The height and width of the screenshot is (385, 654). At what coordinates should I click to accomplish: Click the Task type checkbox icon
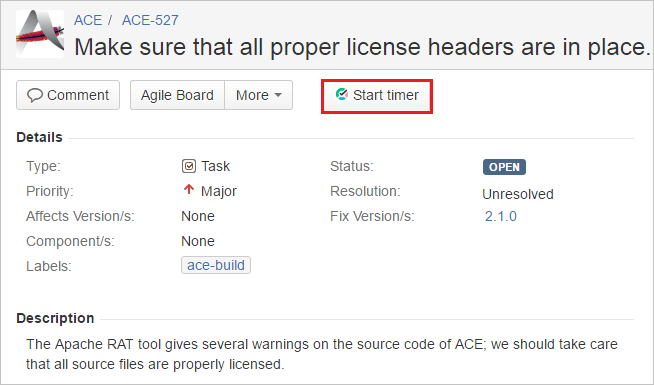click(x=189, y=166)
